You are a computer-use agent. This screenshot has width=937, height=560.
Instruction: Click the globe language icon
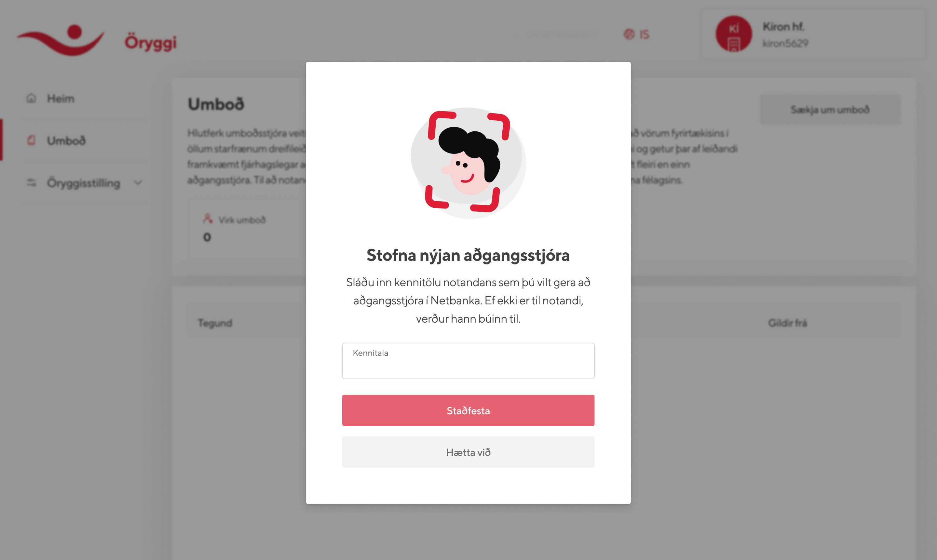tap(629, 34)
